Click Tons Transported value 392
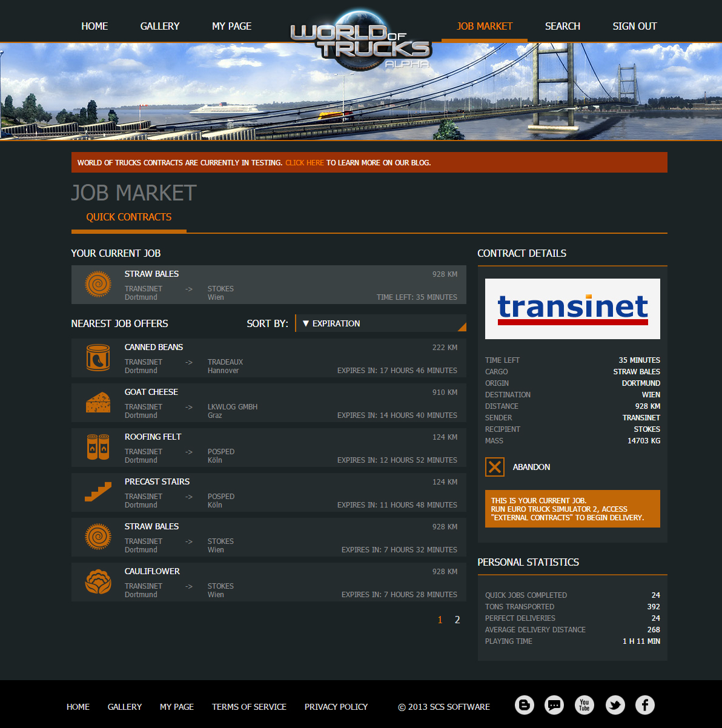Viewport: 722px width, 728px height. pyautogui.click(x=654, y=607)
